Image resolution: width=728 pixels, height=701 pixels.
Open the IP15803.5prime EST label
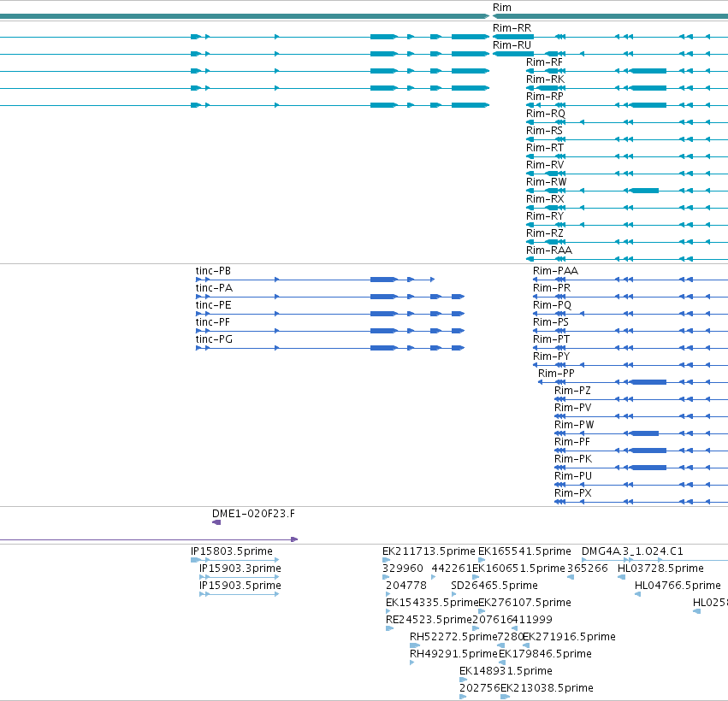pos(232,551)
